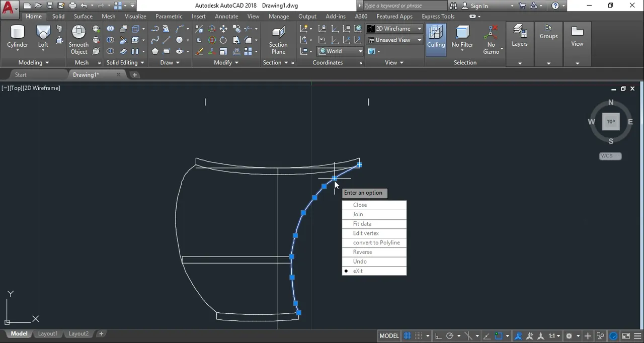The image size is (644, 343).
Task: Click the Customization menu icon in status bar
Action: pyautogui.click(x=637, y=336)
